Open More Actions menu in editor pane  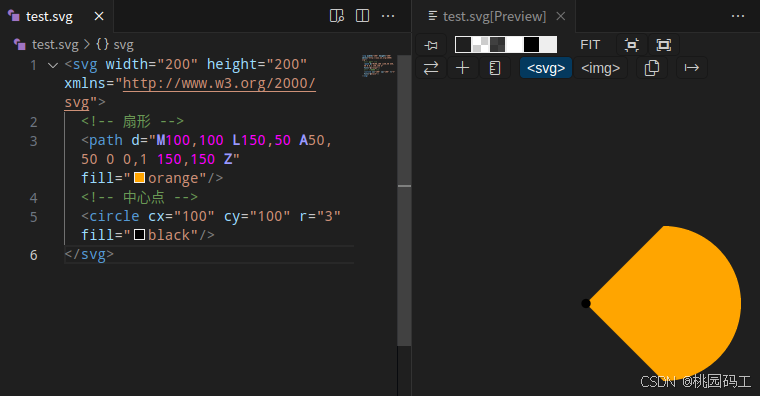(388, 16)
